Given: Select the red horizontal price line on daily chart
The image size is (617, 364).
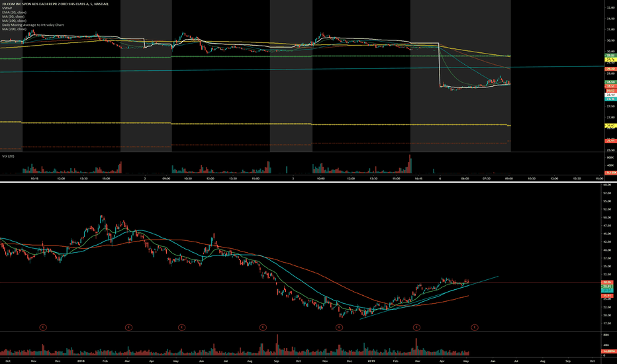Looking at the screenshot, I should click(301, 282).
